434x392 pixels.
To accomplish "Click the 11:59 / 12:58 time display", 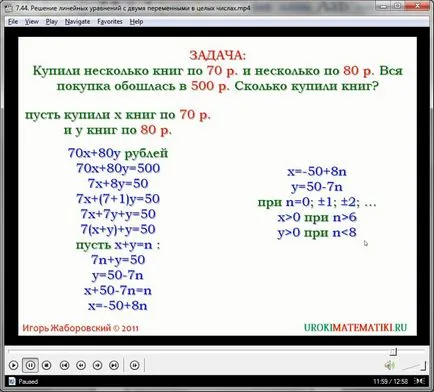I will 390,381.
